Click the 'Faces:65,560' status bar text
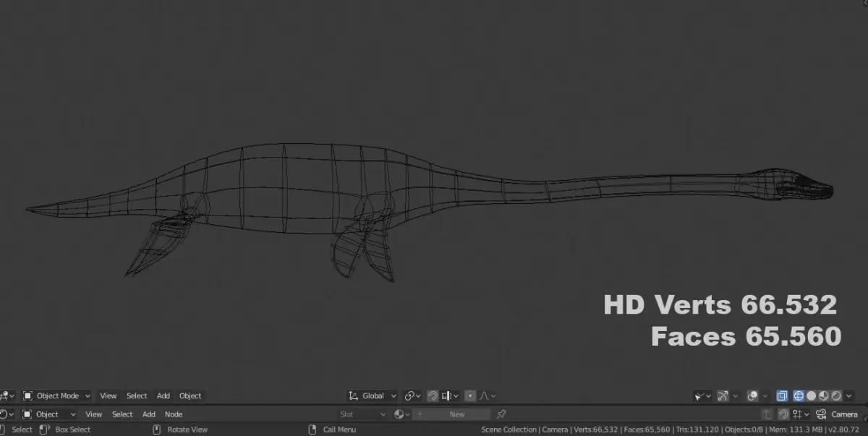Screen dimensions: 868x436 point(647,429)
